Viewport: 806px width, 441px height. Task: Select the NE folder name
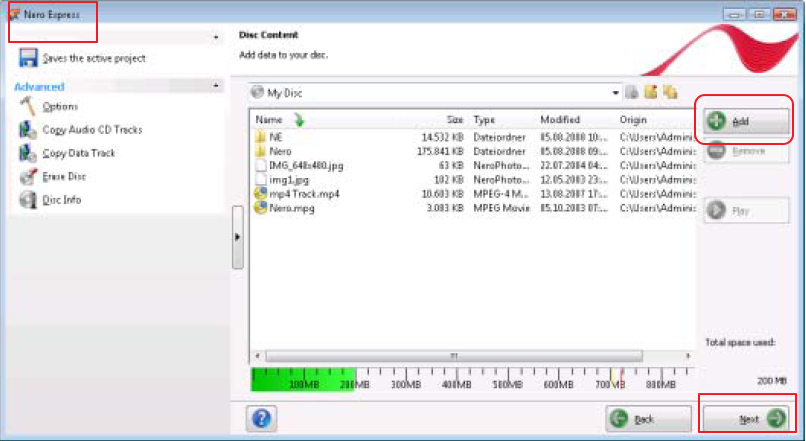pos(276,137)
